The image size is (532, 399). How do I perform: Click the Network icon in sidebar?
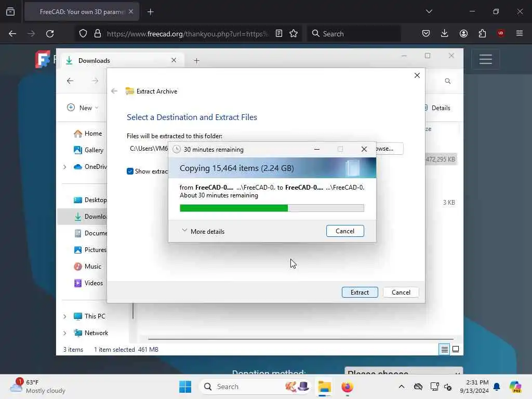point(78,333)
